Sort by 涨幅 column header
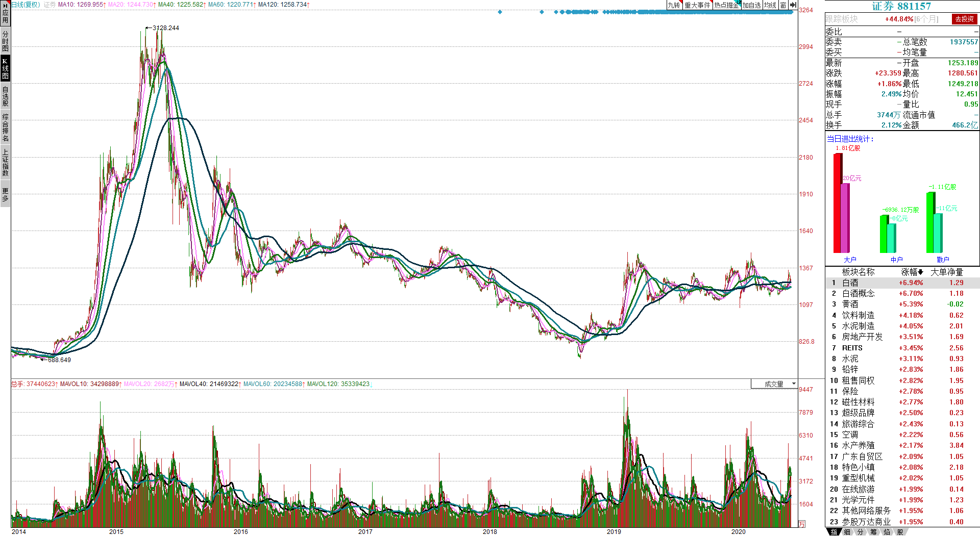 (912, 272)
